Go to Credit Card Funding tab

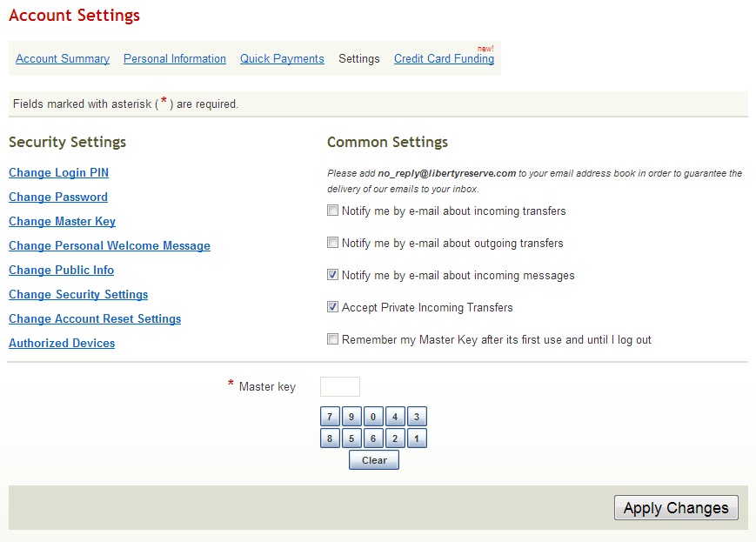tap(444, 59)
